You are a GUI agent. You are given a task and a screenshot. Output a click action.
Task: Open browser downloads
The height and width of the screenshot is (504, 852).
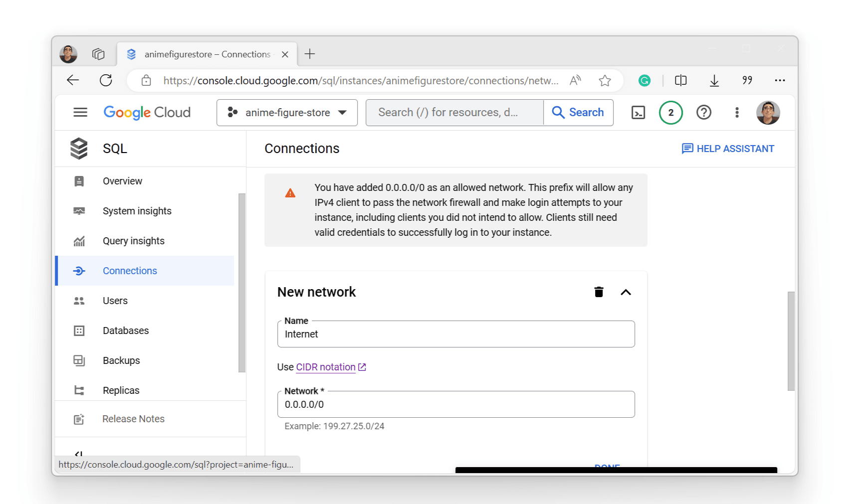pos(714,80)
